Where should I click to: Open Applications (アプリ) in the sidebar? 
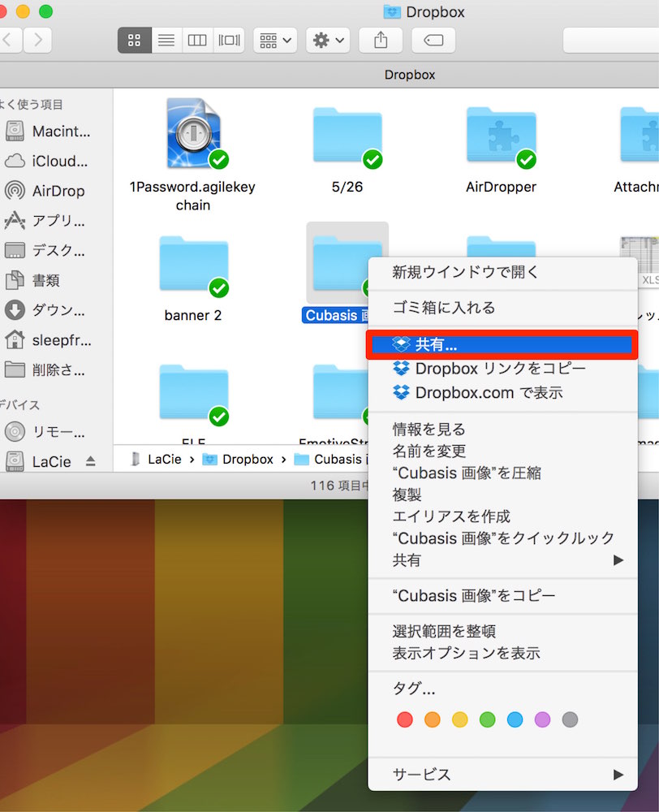tap(45, 221)
